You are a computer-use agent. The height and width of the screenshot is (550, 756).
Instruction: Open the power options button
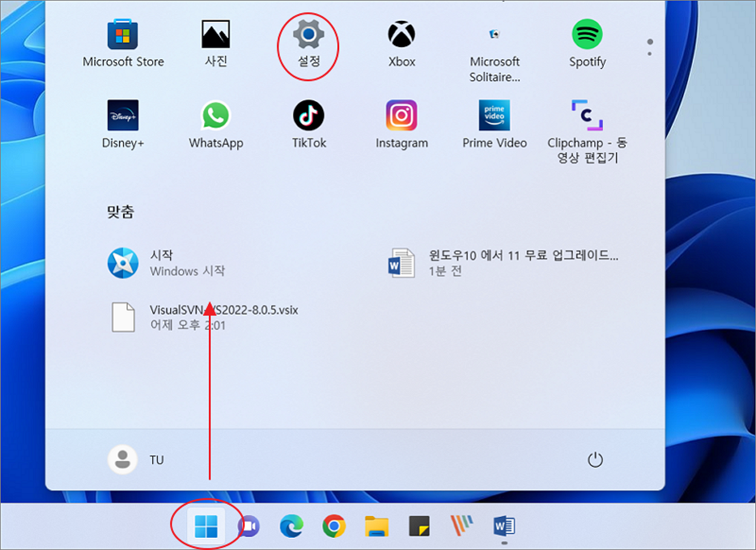[595, 460]
